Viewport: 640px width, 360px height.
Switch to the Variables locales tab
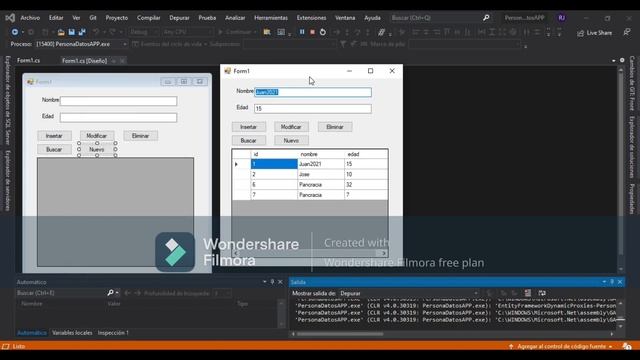click(x=72, y=333)
